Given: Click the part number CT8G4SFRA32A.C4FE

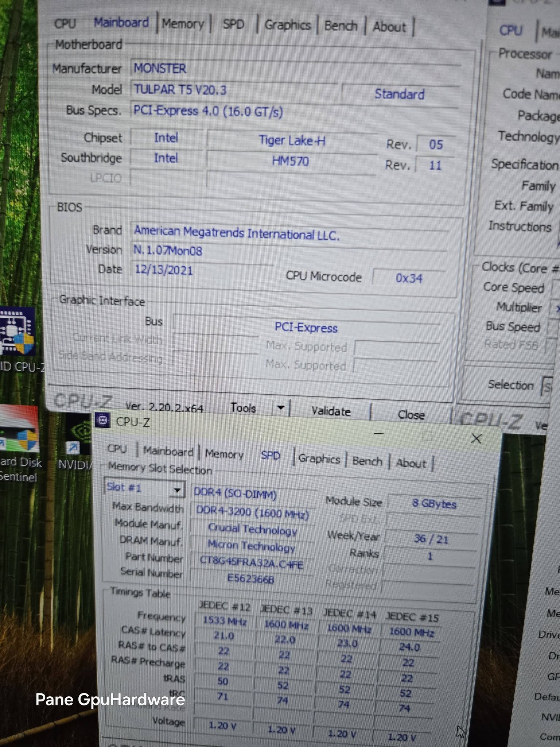Looking at the screenshot, I should pyautogui.click(x=251, y=563).
